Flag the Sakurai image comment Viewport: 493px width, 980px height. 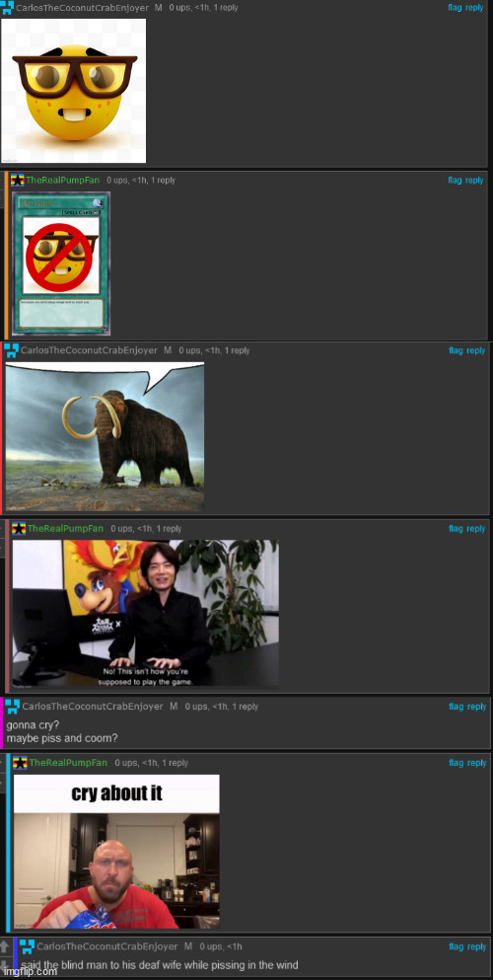[x=456, y=529]
